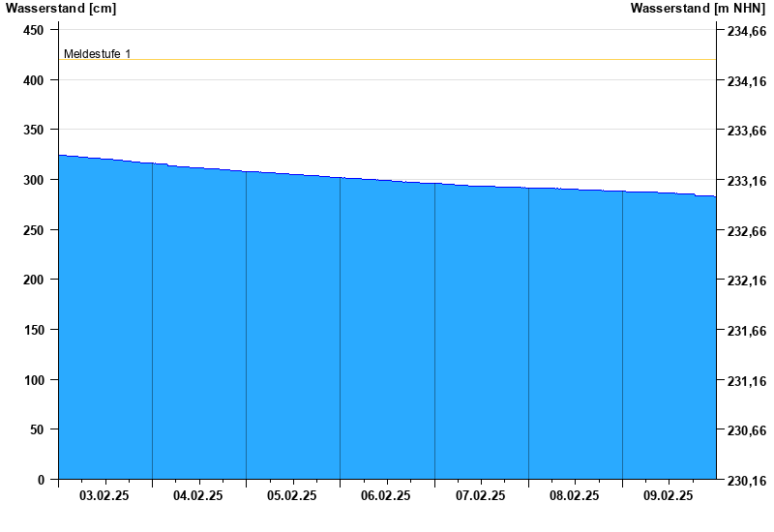The height and width of the screenshot is (532, 774).
Task: Select the 'Meldestufe 1' threshold label
Action: pyautogui.click(x=98, y=54)
